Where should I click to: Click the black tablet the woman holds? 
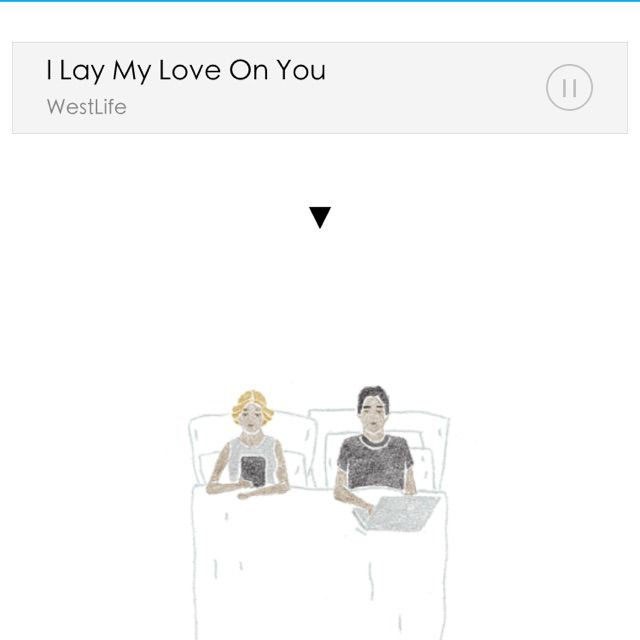[253, 471]
